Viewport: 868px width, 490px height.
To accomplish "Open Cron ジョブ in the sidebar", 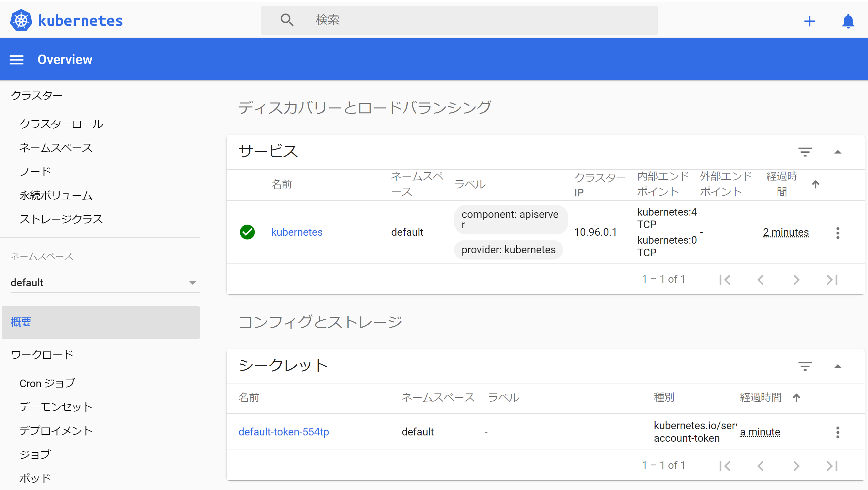I will pyautogui.click(x=47, y=383).
